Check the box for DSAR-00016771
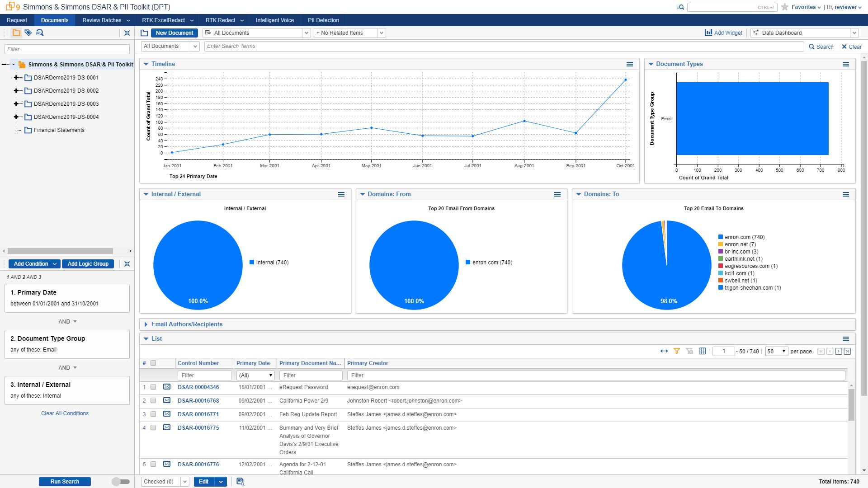This screenshot has height=488, width=868. 153,414
